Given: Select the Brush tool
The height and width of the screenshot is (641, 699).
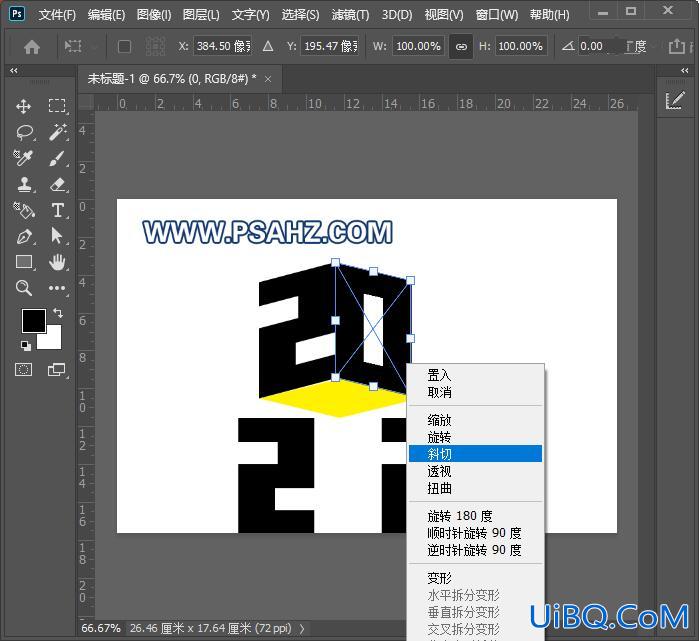Looking at the screenshot, I should pyautogui.click(x=58, y=158).
